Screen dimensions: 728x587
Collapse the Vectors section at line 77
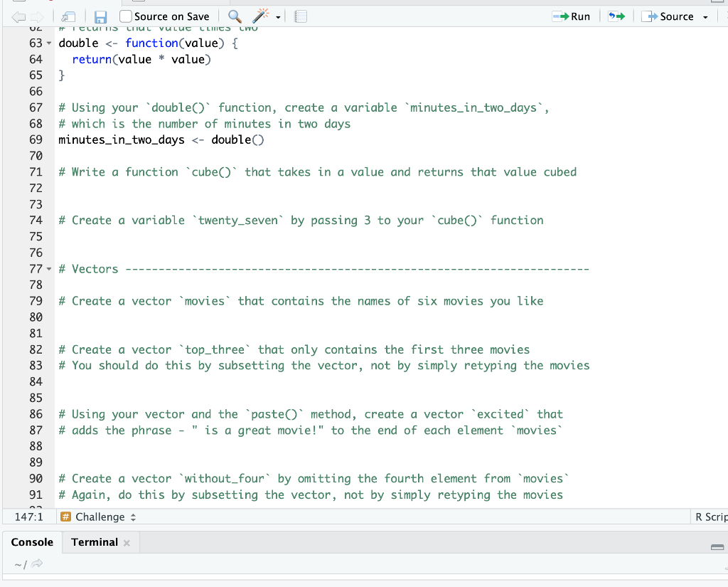(49, 268)
